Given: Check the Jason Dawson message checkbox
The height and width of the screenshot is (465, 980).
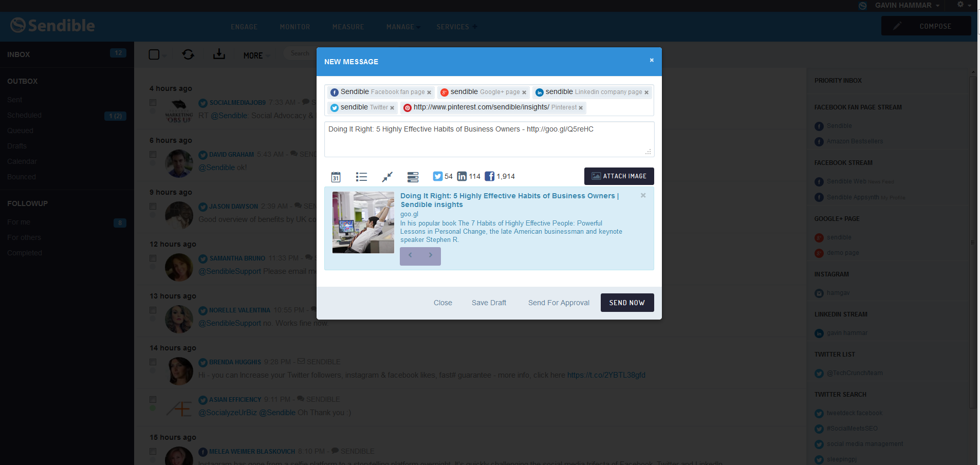Looking at the screenshot, I should click(153, 206).
